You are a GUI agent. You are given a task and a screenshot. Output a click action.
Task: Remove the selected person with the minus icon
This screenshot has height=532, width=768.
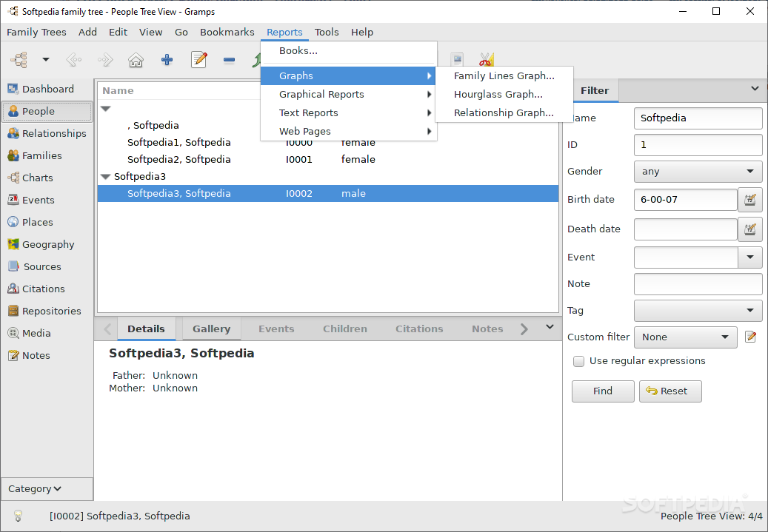[230, 60]
